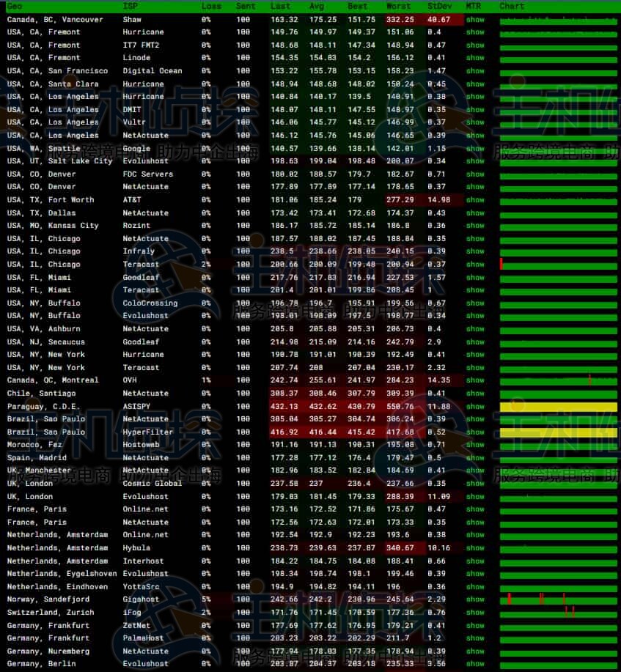Click ISP cell 'DMIT'
621x672 pixels.
[x=132, y=110]
